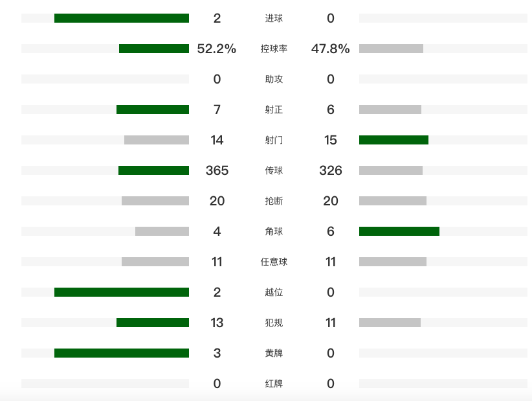Viewport: 532px width, 401px height.
Task: Select the 任意球 row label
Action: [274, 262]
